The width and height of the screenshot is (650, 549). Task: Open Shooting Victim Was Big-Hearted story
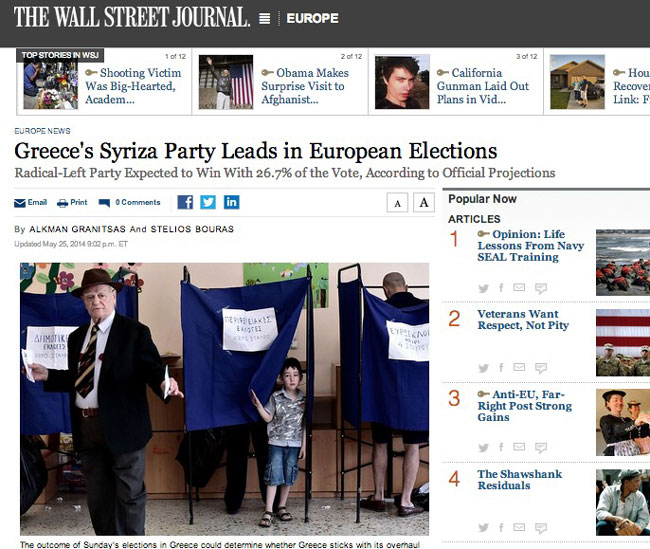pos(133,86)
